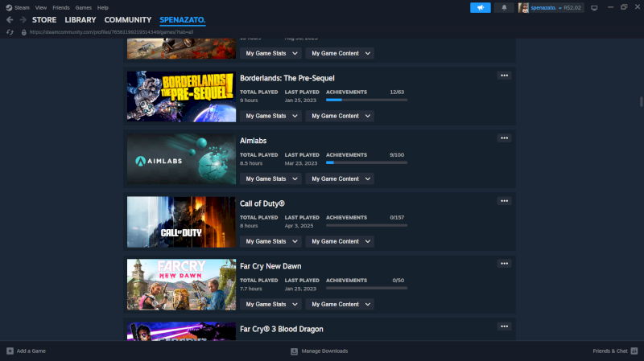Open the three-dot menu for Aimlabs
Image resolution: width=644 pixels, height=361 pixels.
click(504, 138)
